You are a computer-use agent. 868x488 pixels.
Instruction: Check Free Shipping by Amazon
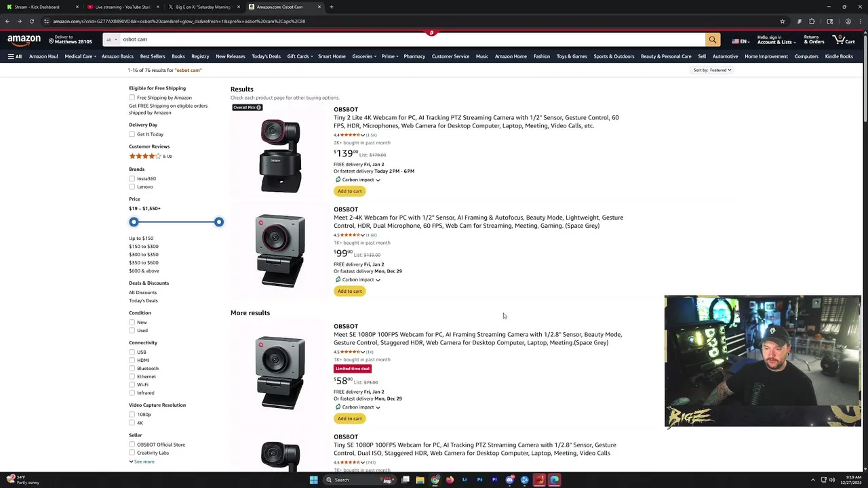[x=132, y=98]
